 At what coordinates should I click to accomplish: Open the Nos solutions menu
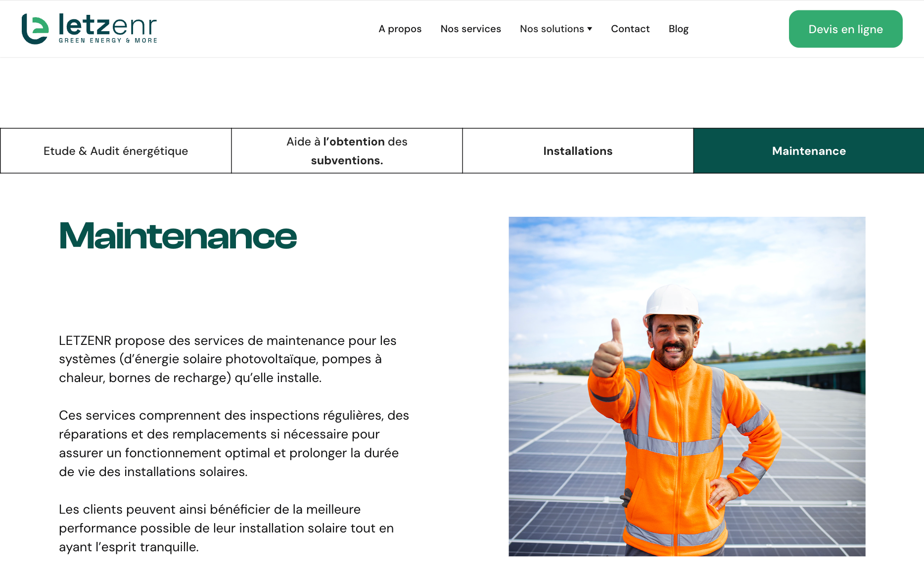tap(552, 29)
